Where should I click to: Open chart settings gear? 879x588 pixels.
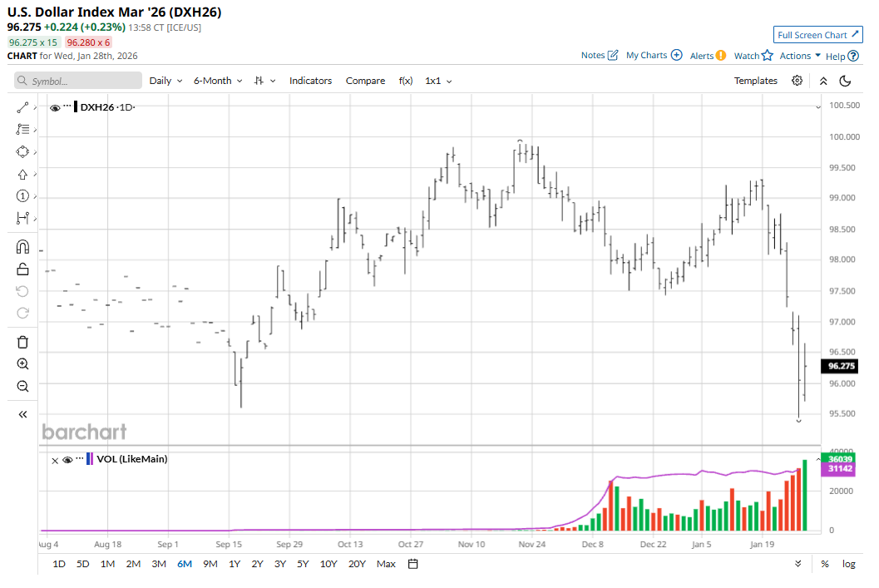pyautogui.click(x=798, y=81)
